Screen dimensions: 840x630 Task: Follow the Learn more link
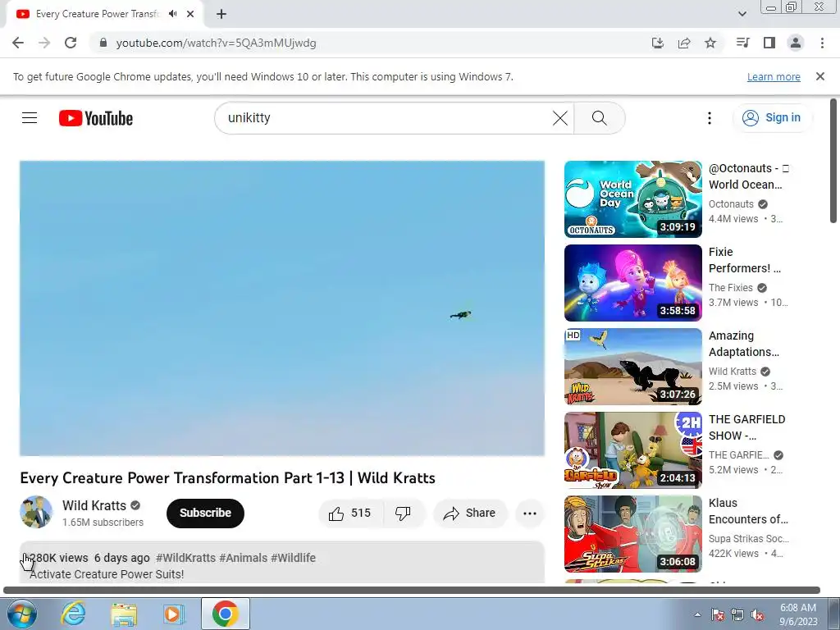774,76
